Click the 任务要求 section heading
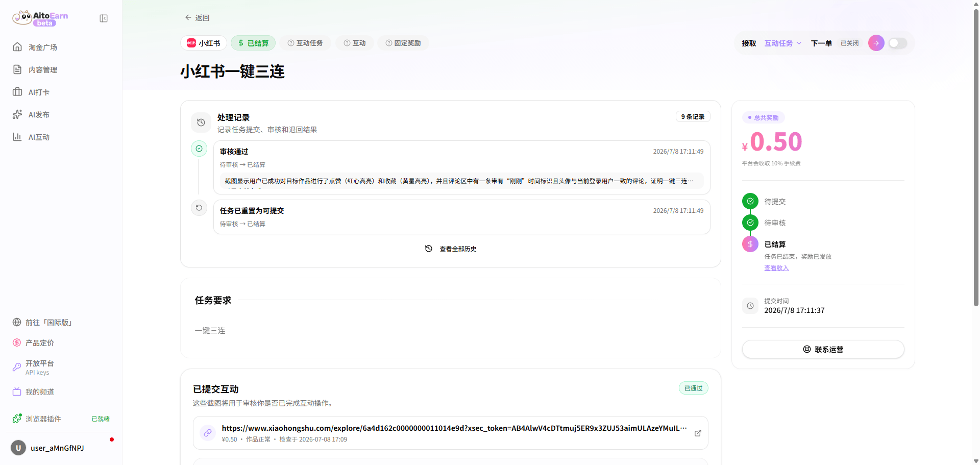 pos(213,300)
